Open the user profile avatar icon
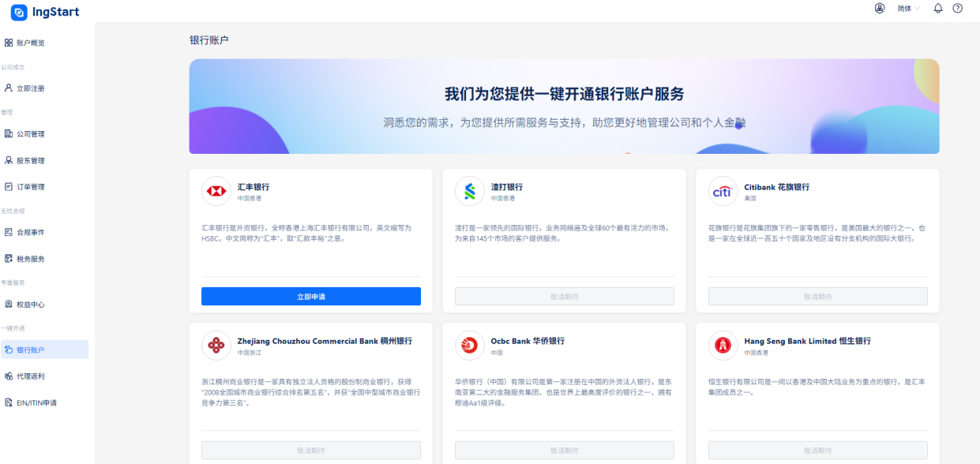 880,8
